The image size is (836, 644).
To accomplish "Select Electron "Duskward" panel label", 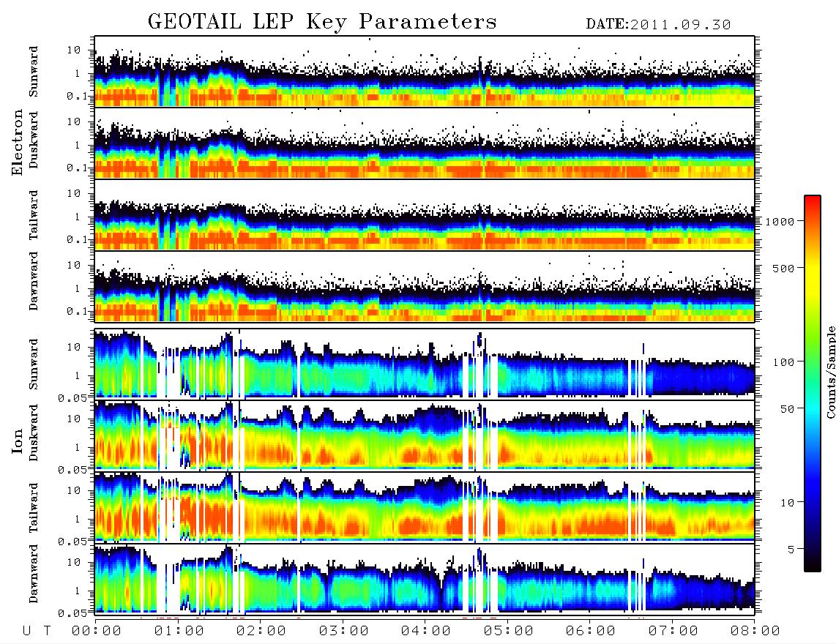I will point(34,140).
